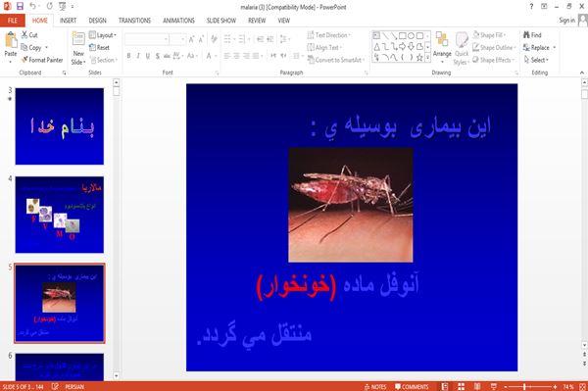Switch to Slide Sorter view icon
Viewport: 588px width, 391px height.
[461, 386]
